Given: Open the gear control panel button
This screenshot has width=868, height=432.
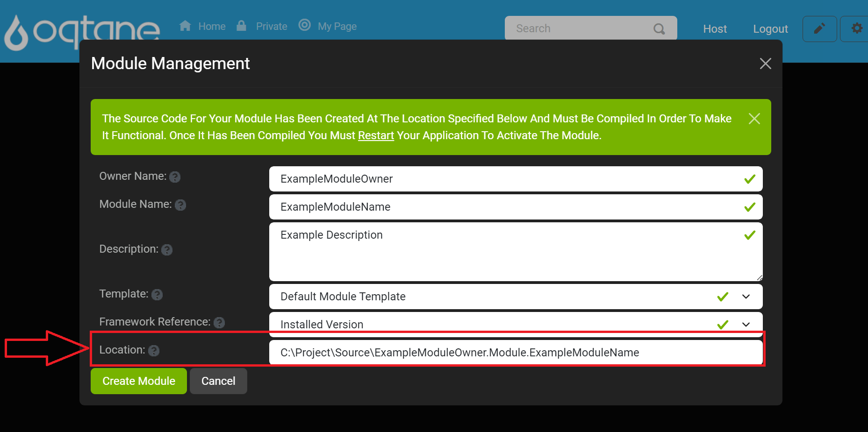Looking at the screenshot, I should [x=855, y=29].
